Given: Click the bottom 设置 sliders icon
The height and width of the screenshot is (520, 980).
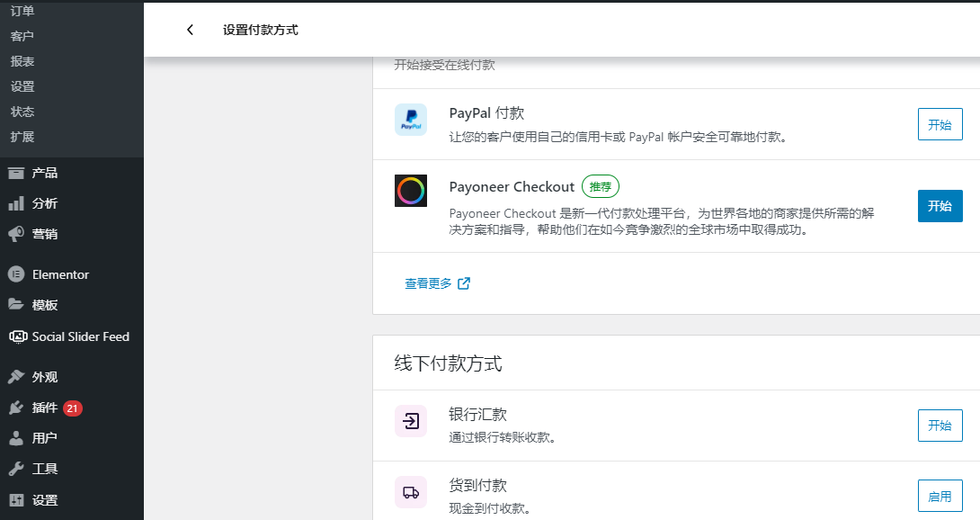Looking at the screenshot, I should click(16, 500).
